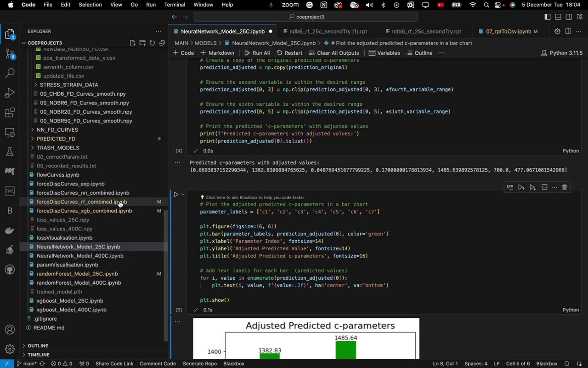Image resolution: width=588 pixels, height=368 pixels.
Task: Click Clear All Outputs button
Action: (x=334, y=53)
